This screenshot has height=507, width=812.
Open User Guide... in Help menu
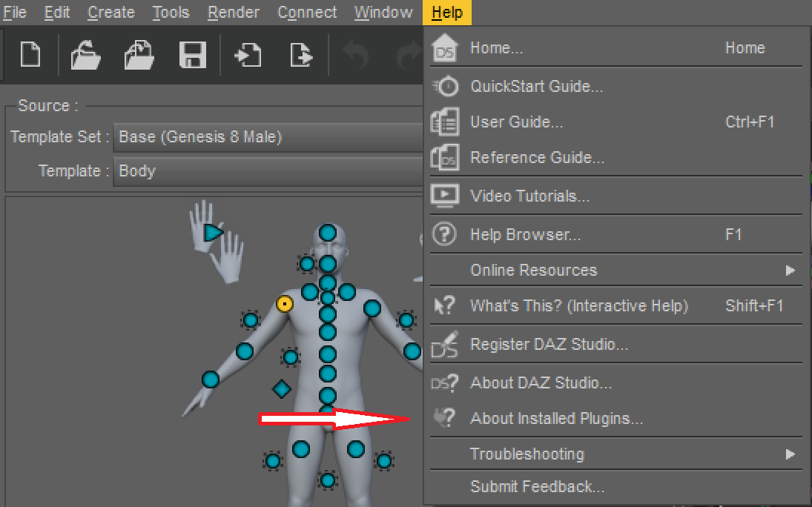point(616,122)
